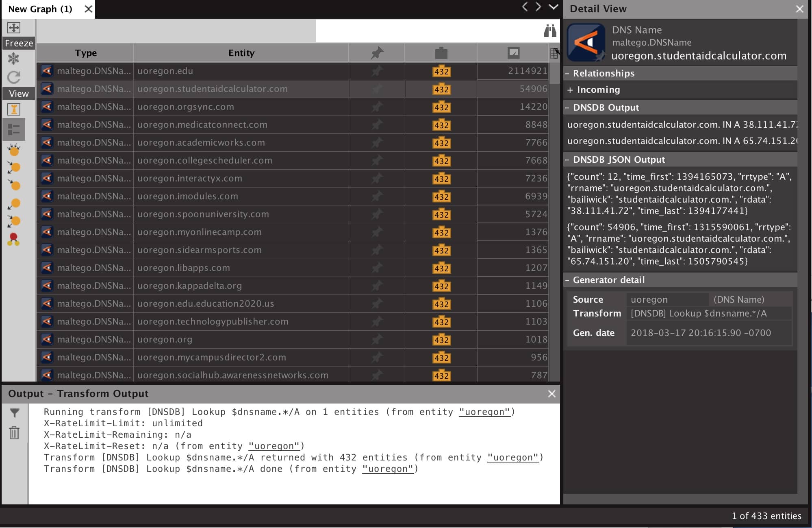Click the column chooser icon at table corner
The width and height of the screenshot is (812, 528).
pos(554,53)
